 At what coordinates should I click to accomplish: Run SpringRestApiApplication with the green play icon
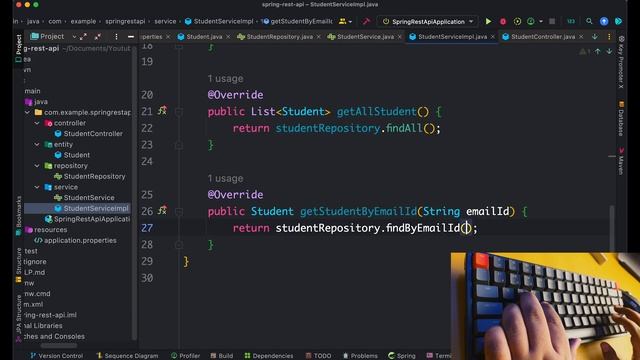tap(488, 21)
